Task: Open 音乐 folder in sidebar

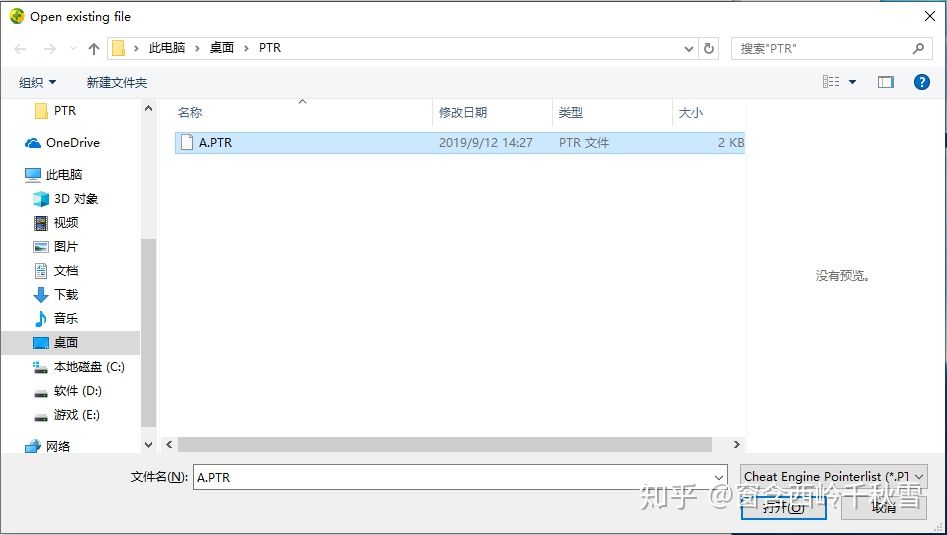Action: pos(56,319)
